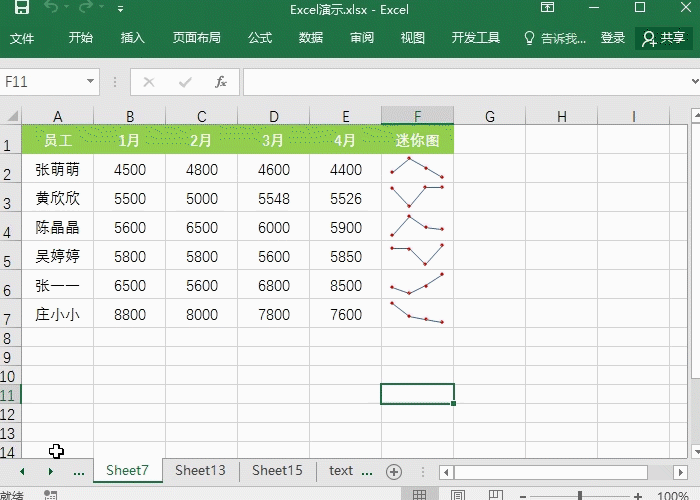Screen dimensions: 700x500
Task: Open Customize Quick Access Toolbar dropdown
Action: tap(121, 9)
